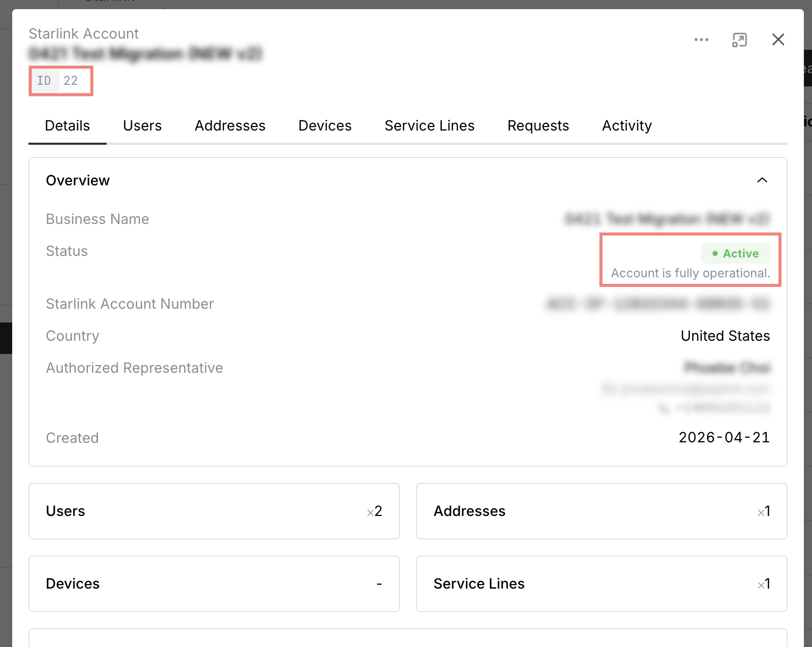The image size is (812, 647).
Task: Open the Addresses summary card
Action: point(602,511)
